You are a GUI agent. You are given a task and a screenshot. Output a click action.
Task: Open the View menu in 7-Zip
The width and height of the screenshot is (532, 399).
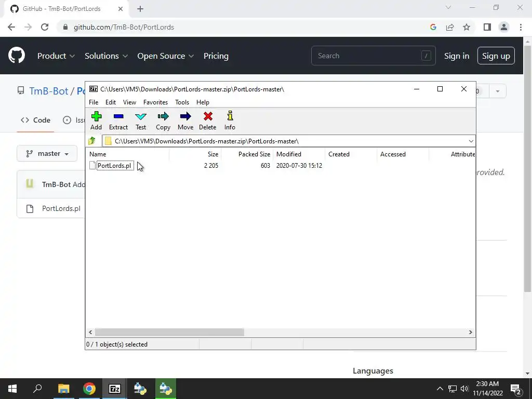[129, 102]
